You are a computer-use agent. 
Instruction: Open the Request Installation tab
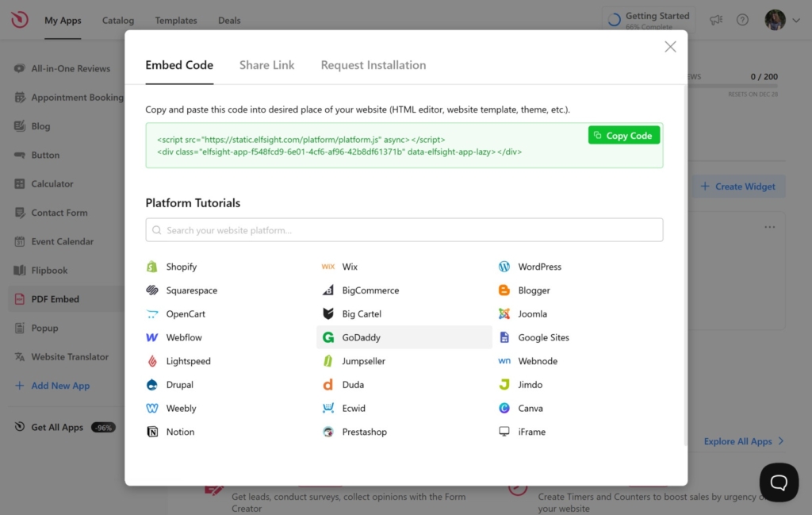click(x=373, y=65)
